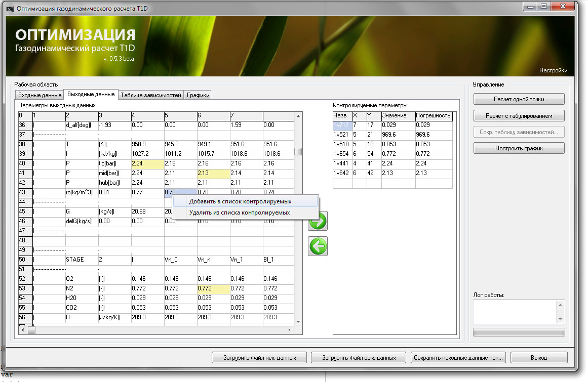
Task: Select the 958.9 cell in row 38
Action: [147, 144]
